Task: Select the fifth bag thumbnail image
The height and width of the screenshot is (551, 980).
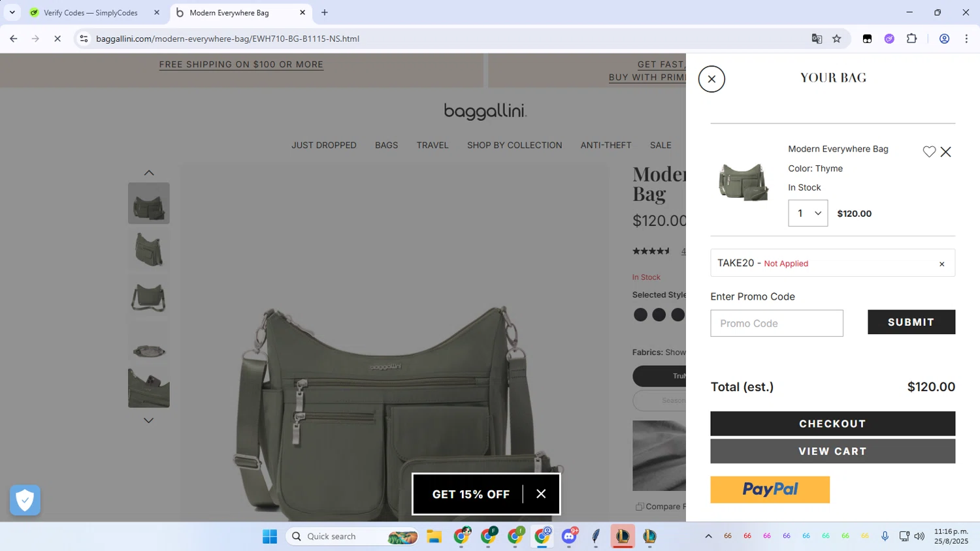Action: pyautogui.click(x=148, y=388)
